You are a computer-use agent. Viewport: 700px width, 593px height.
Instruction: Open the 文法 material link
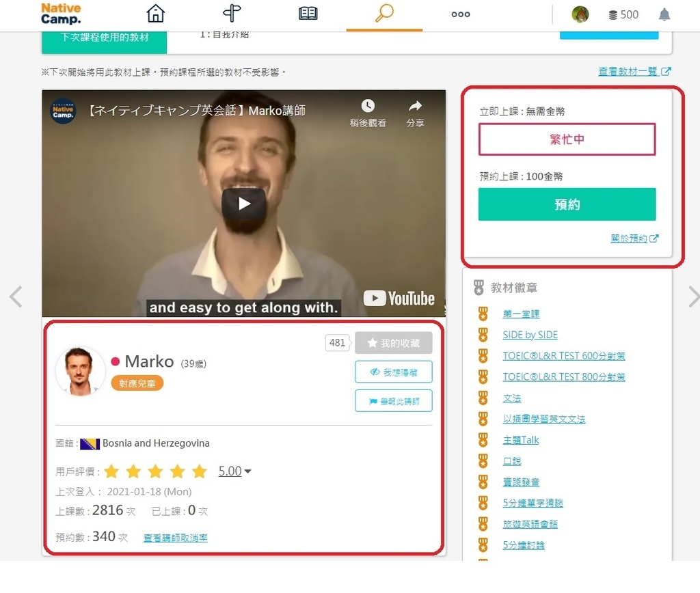pos(511,398)
